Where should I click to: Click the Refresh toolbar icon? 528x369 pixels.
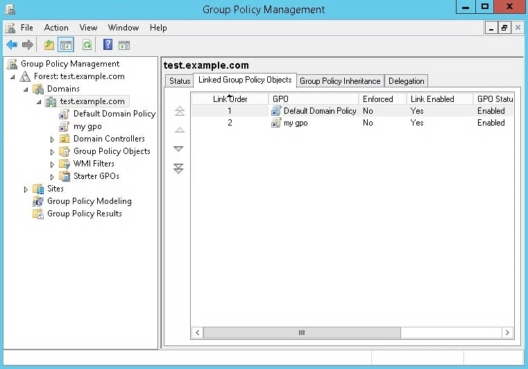(x=87, y=44)
